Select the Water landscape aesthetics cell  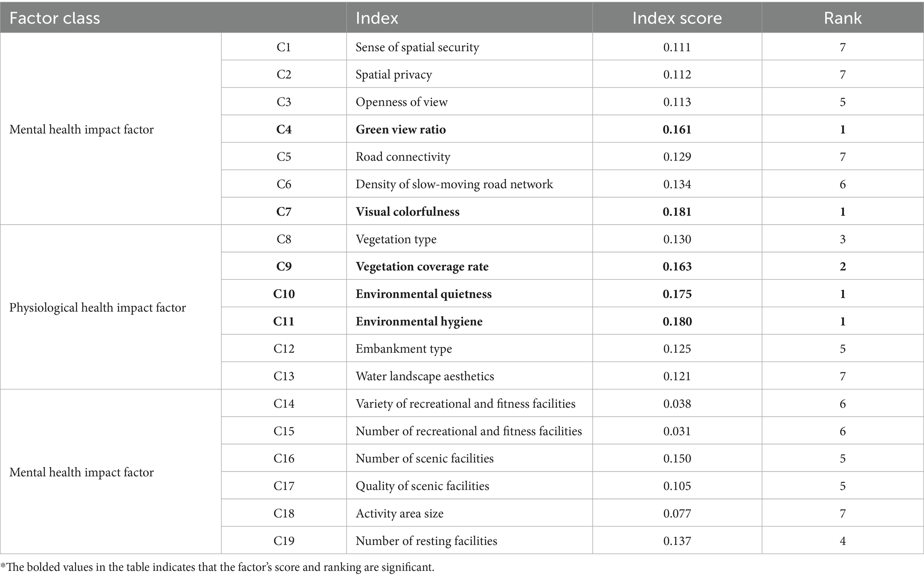(425, 376)
